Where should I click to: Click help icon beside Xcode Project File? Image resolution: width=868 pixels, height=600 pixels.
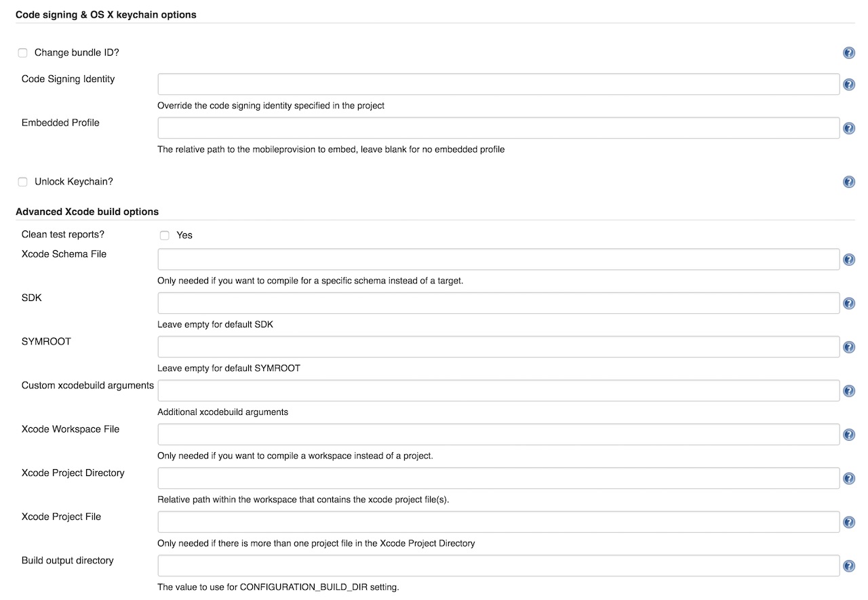point(848,522)
